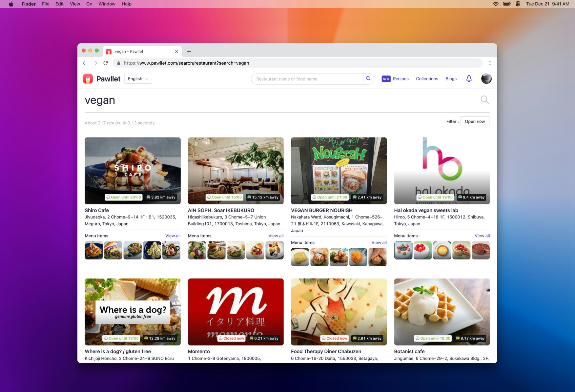This screenshot has width=575, height=392.
Task: Click the browser forward arrow
Action: point(95,63)
